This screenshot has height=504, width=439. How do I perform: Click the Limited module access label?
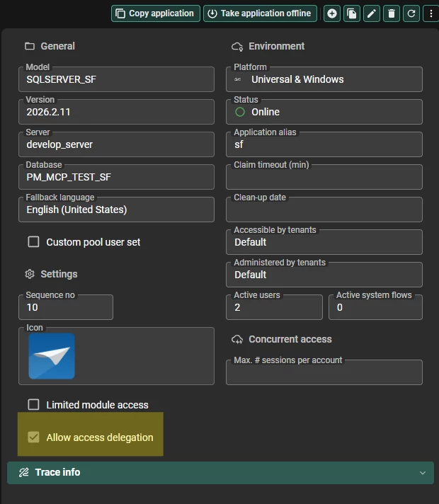click(x=97, y=405)
